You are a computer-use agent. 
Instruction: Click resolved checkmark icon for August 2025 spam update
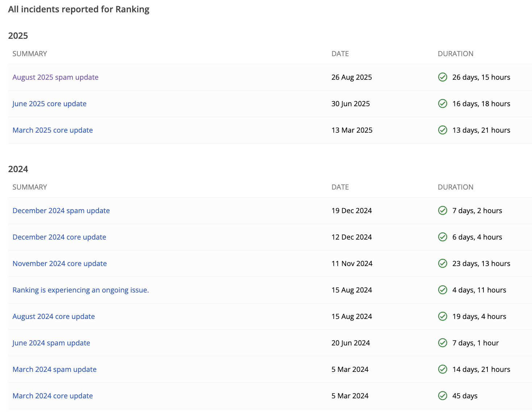click(x=442, y=77)
